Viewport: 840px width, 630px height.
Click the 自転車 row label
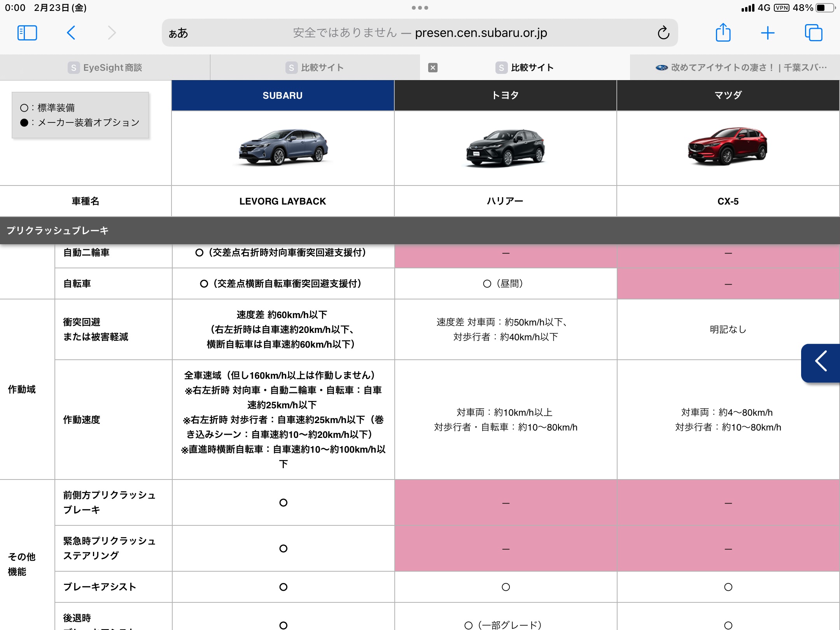pos(77,284)
